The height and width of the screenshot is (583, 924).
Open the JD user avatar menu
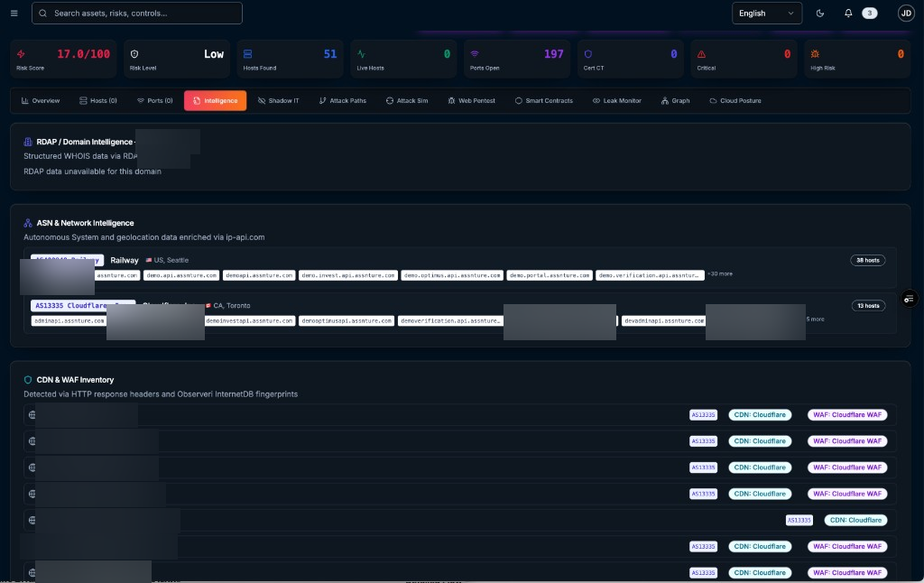(x=906, y=13)
